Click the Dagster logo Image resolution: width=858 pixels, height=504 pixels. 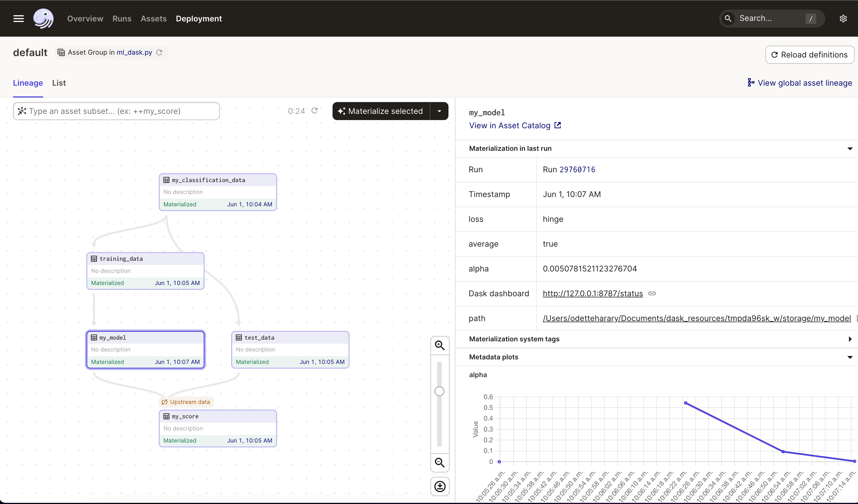click(43, 18)
